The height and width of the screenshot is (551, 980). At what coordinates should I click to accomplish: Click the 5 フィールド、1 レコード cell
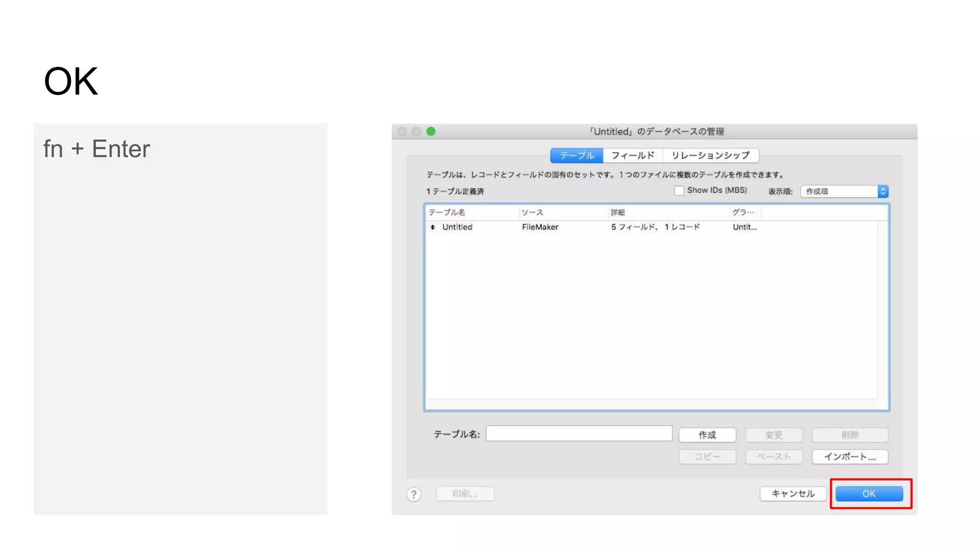pyautogui.click(x=655, y=227)
